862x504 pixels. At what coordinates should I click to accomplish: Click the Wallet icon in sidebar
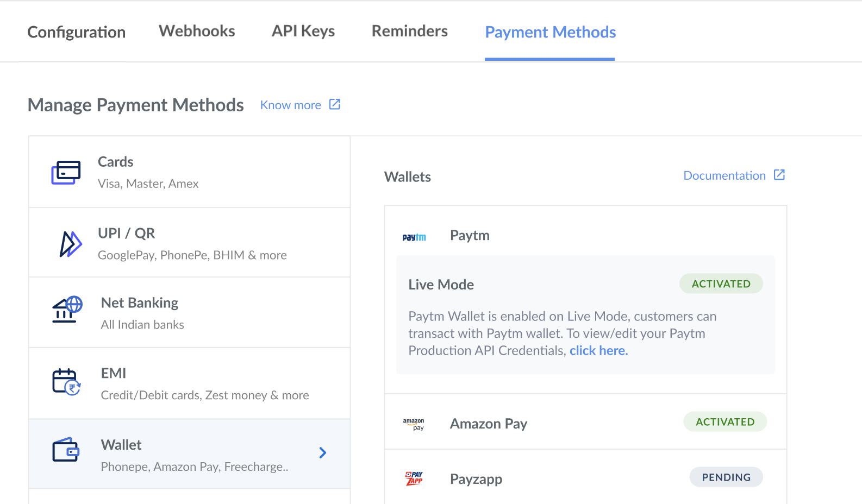pyautogui.click(x=66, y=450)
